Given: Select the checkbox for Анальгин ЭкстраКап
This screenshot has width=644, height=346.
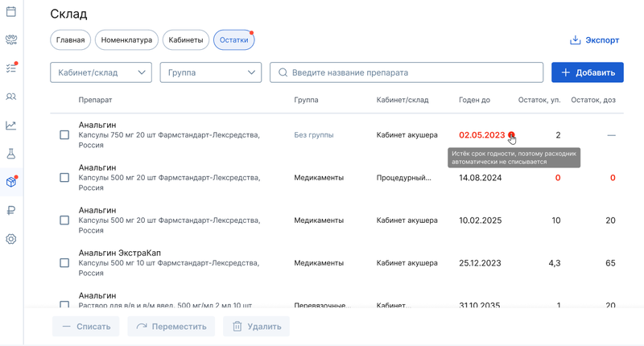Looking at the screenshot, I should coord(64,263).
